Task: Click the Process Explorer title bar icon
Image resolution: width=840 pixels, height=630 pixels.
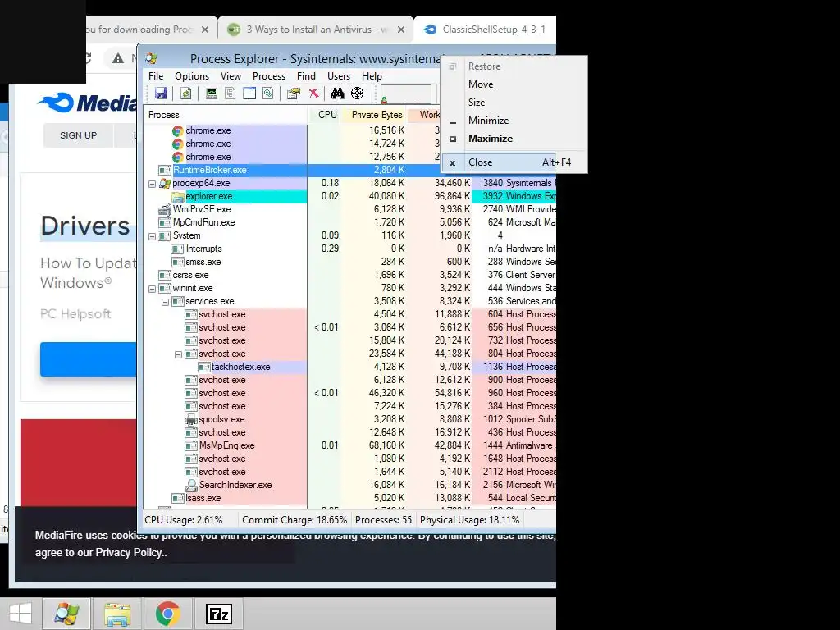Action: (152, 59)
